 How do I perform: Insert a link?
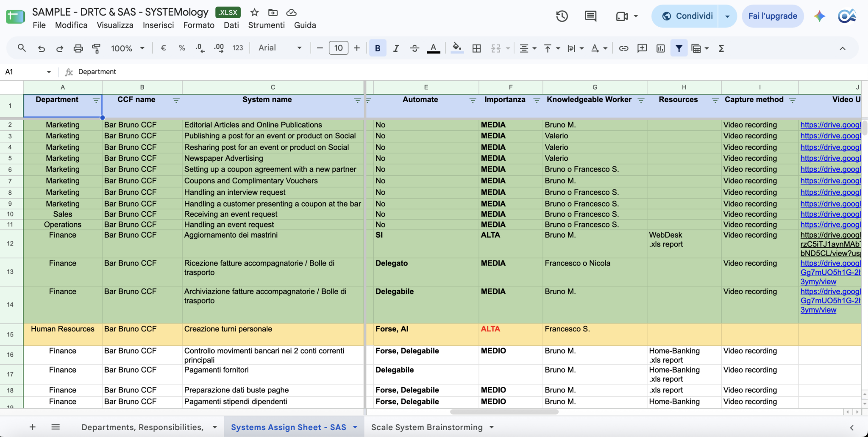pos(623,48)
